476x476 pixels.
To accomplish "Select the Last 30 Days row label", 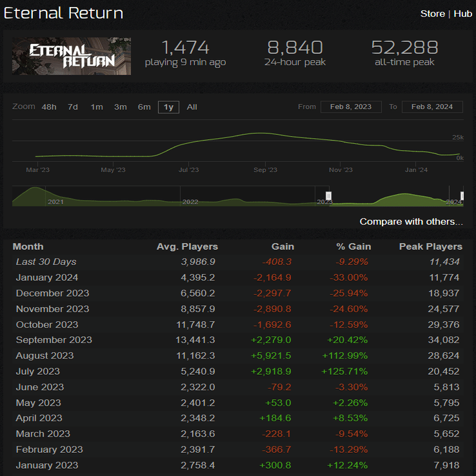I will coord(46,262).
